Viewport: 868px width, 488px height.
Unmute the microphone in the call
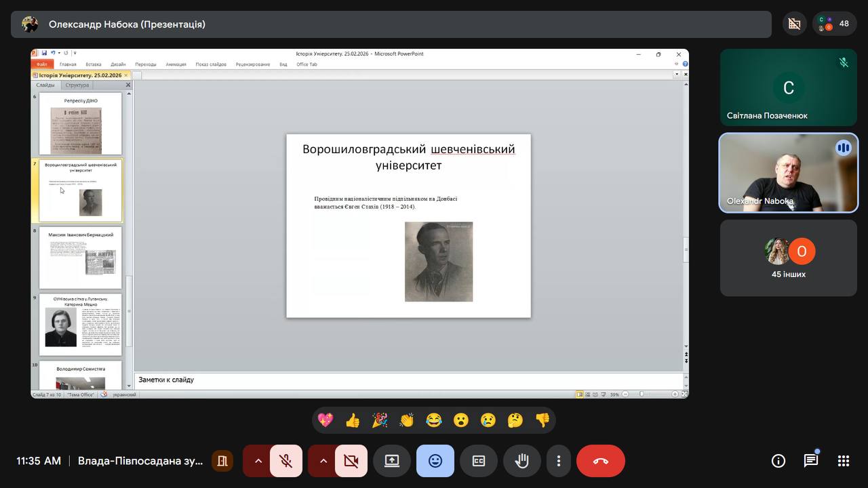(285, 460)
